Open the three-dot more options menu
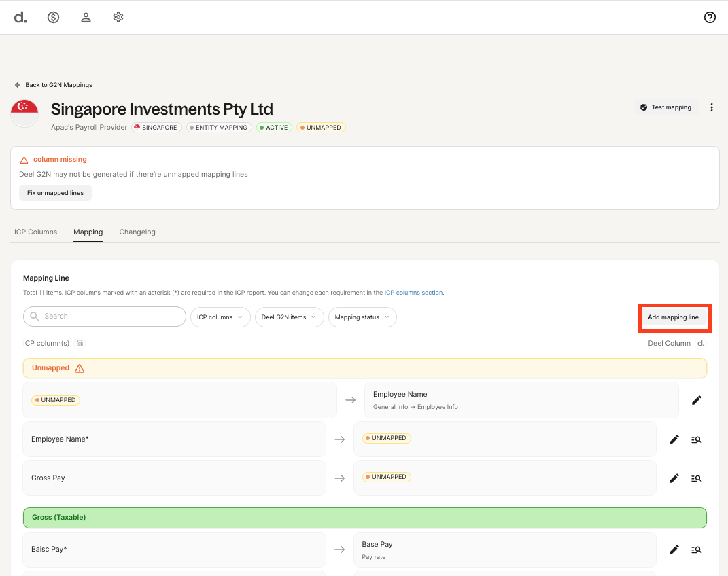Viewport: 728px width, 576px height. tap(712, 107)
